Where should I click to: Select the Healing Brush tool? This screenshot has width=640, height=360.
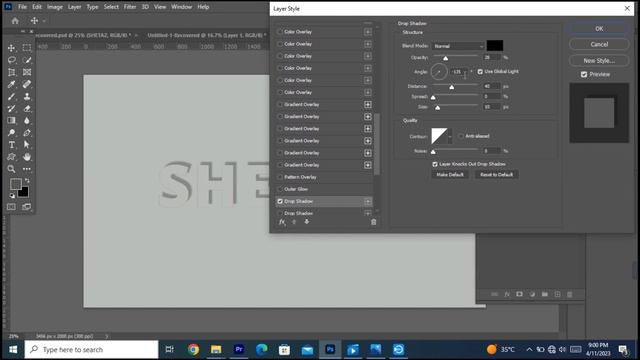coord(27,84)
